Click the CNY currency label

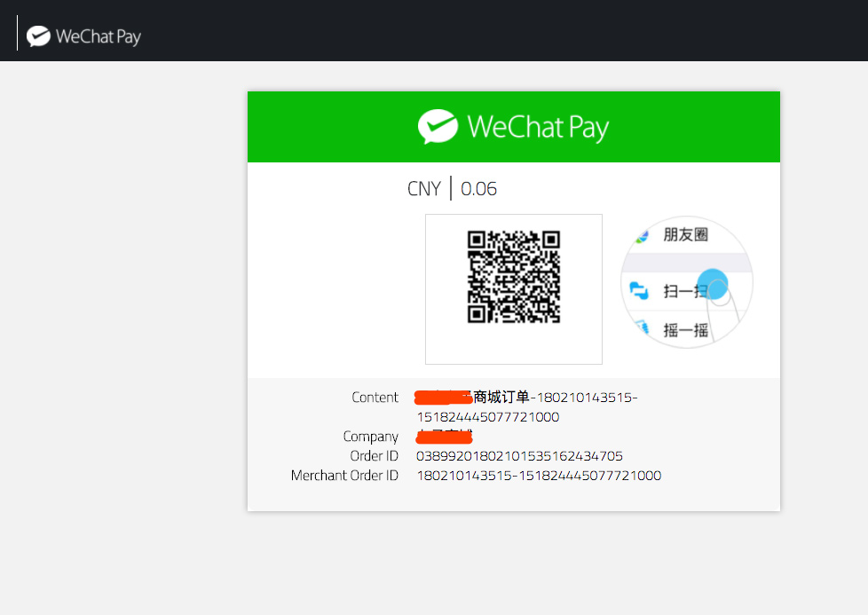coord(424,189)
